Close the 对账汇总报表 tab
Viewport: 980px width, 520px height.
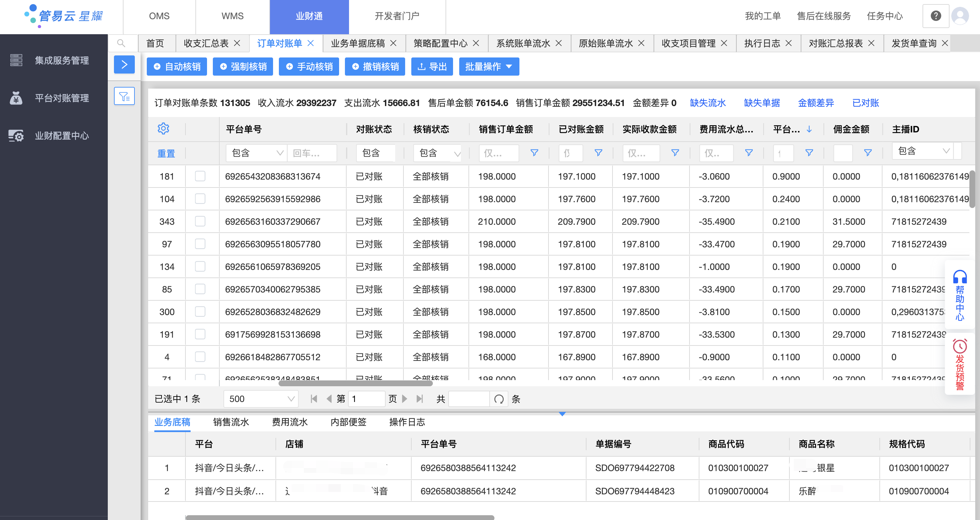(871, 43)
